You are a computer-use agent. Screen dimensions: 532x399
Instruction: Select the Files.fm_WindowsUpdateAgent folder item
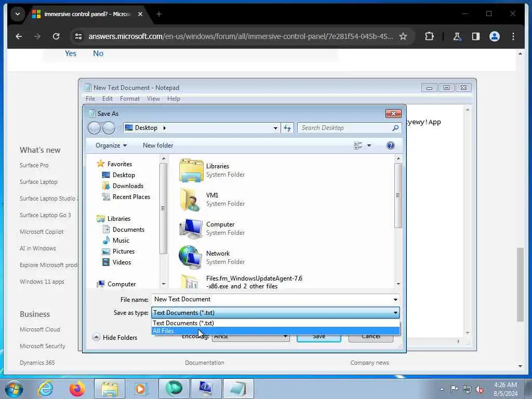(x=241, y=282)
